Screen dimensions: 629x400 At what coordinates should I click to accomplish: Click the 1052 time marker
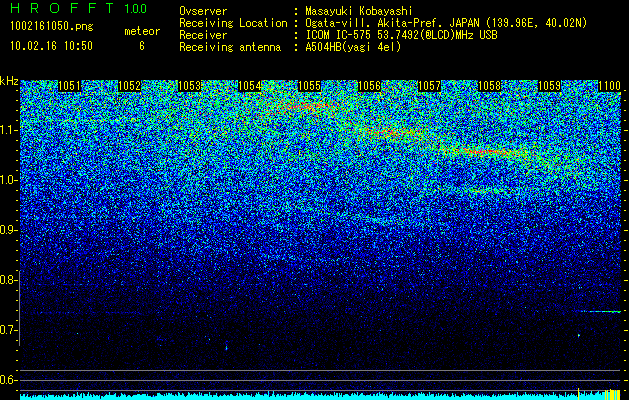130,86
